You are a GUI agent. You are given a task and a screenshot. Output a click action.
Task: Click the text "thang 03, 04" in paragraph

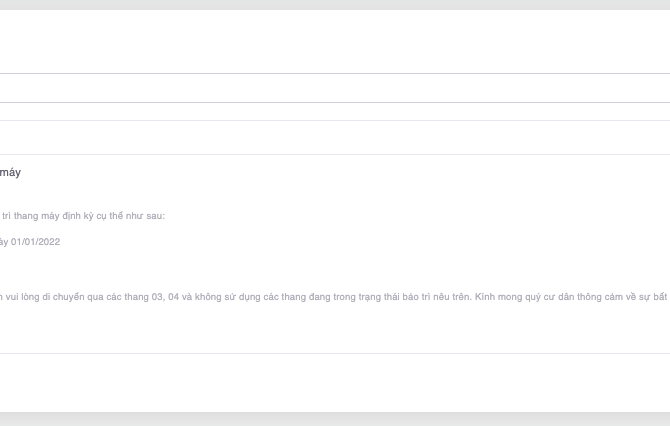(x=151, y=297)
